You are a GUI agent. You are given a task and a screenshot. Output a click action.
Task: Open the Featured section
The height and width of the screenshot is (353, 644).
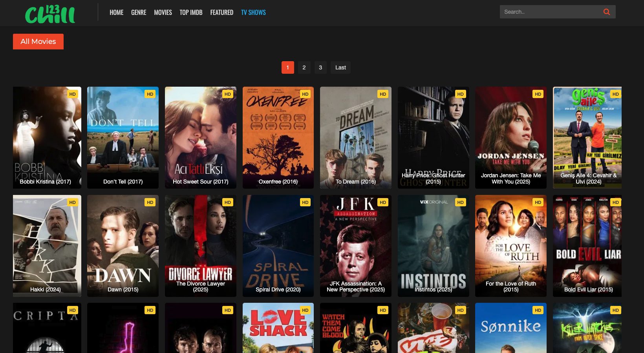point(221,13)
